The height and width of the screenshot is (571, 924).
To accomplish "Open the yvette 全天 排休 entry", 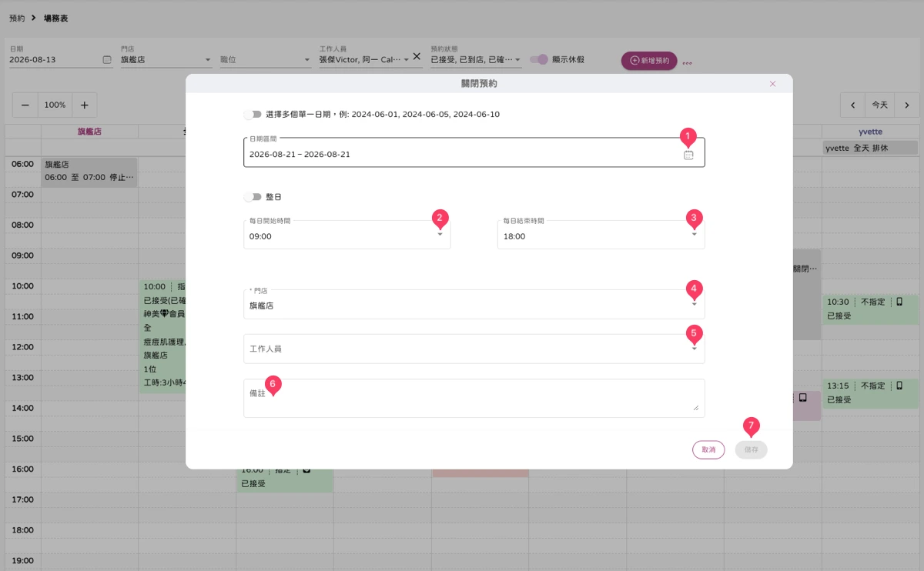I will 870,147.
